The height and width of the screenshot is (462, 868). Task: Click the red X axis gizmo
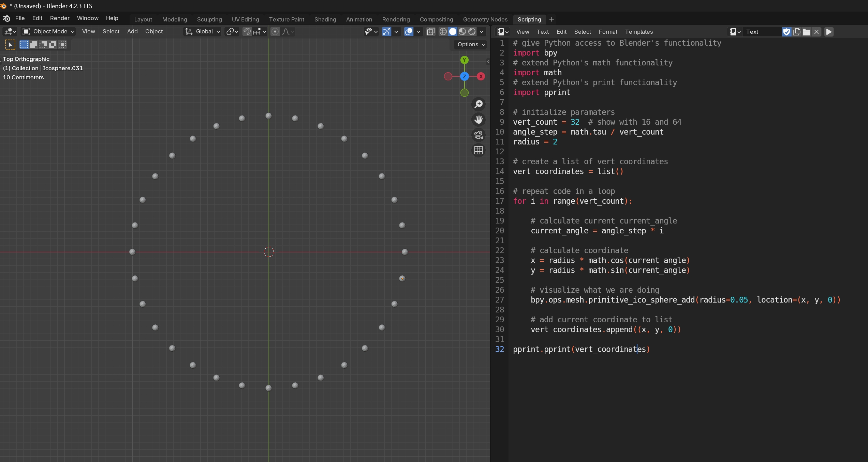481,76
